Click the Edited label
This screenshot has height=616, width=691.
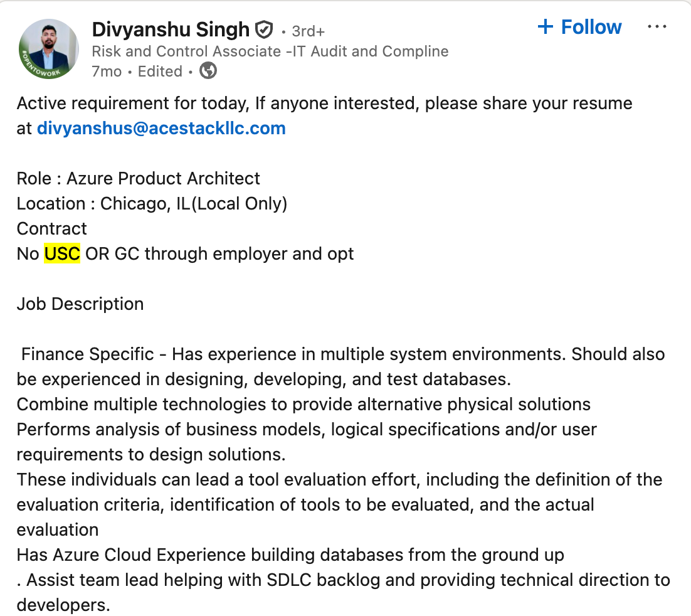point(160,72)
